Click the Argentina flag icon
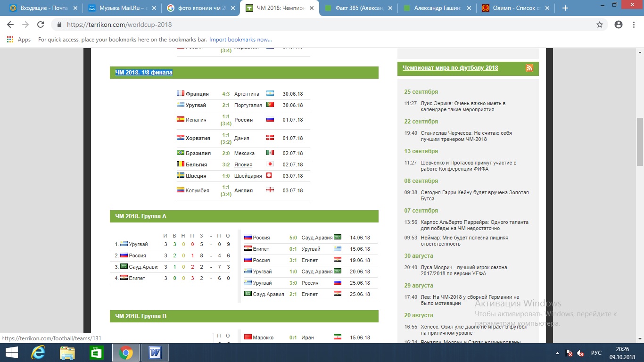 point(270,93)
